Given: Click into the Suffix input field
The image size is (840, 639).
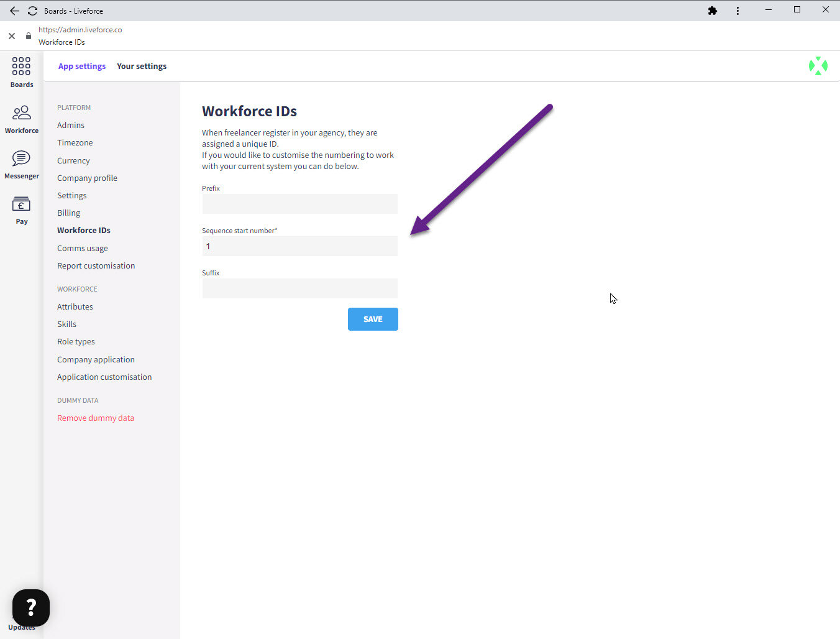Looking at the screenshot, I should point(299,288).
